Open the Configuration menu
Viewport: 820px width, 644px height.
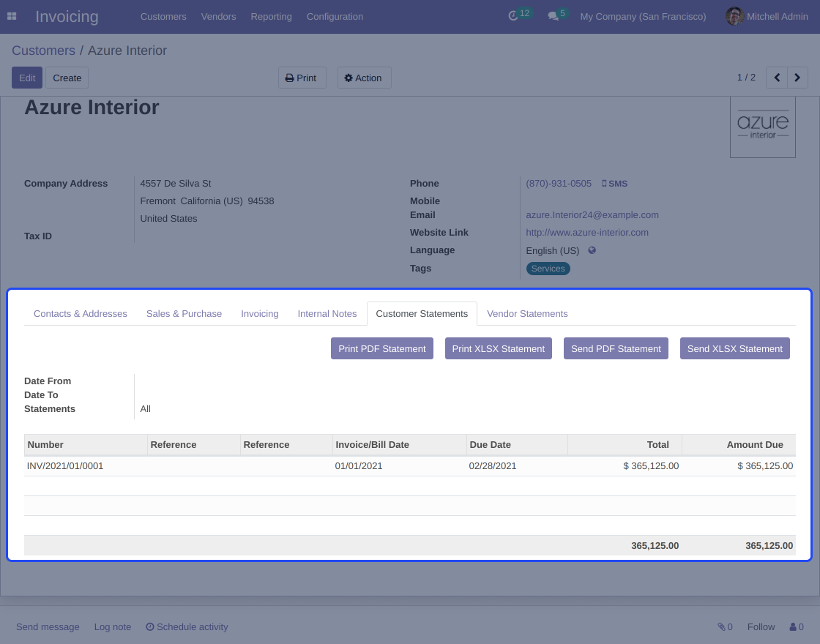click(335, 16)
